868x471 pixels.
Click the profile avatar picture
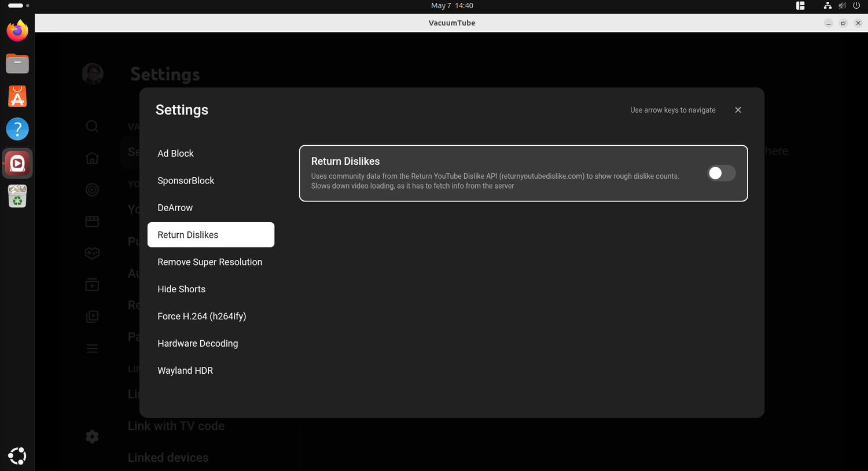[93, 74]
